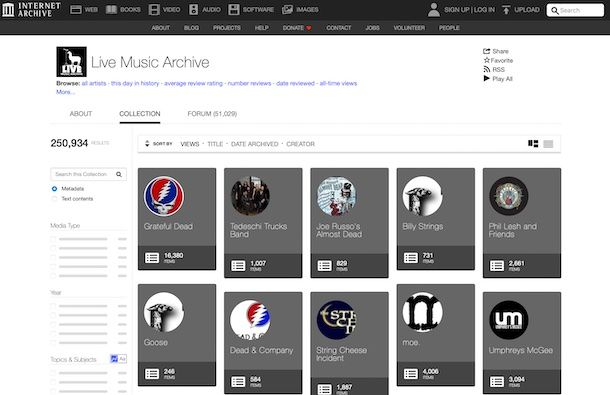Image resolution: width=610 pixels, height=395 pixels.
Task: Browse by all-time views link
Action: point(338,83)
